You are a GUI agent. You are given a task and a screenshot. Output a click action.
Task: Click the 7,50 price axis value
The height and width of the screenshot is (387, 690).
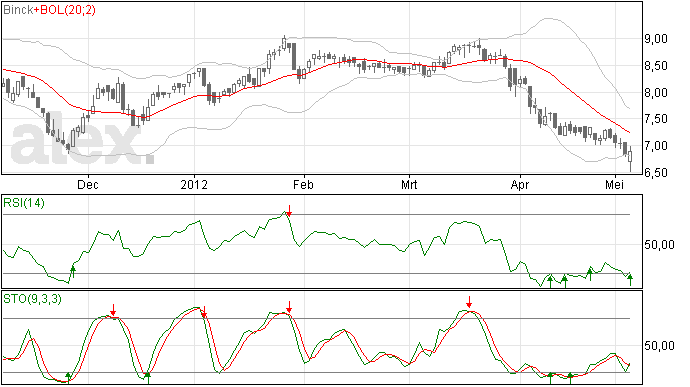(x=656, y=119)
